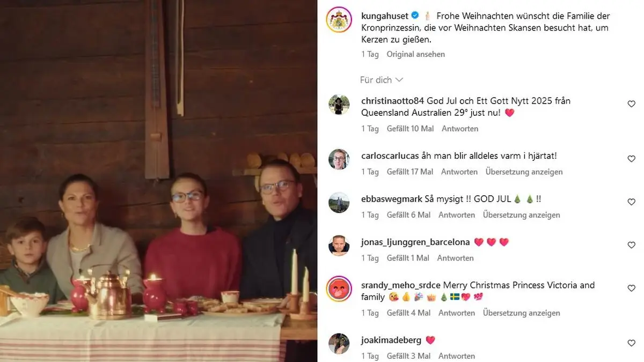Click the family Christmas video image

point(158,181)
